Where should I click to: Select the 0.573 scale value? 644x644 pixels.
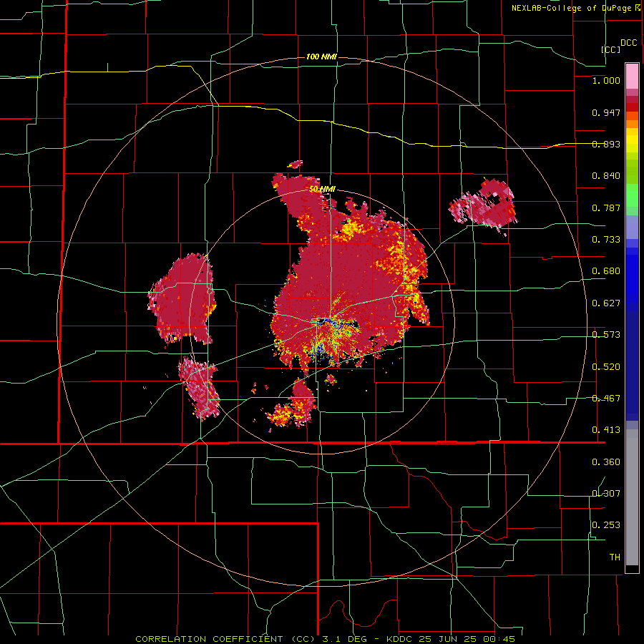pos(606,335)
